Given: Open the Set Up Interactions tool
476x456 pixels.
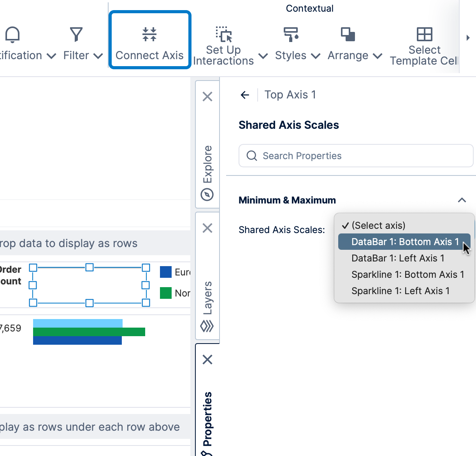Looking at the screenshot, I should [223, 35].
